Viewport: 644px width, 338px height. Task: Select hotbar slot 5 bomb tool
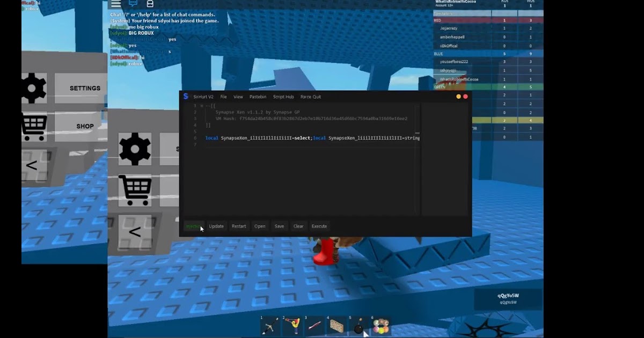[358, 326]
